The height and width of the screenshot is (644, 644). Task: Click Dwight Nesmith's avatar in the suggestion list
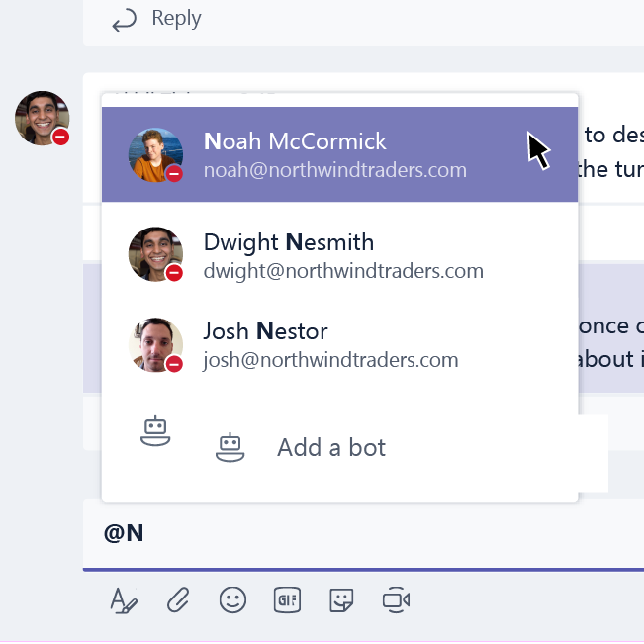tap(155, 254)
